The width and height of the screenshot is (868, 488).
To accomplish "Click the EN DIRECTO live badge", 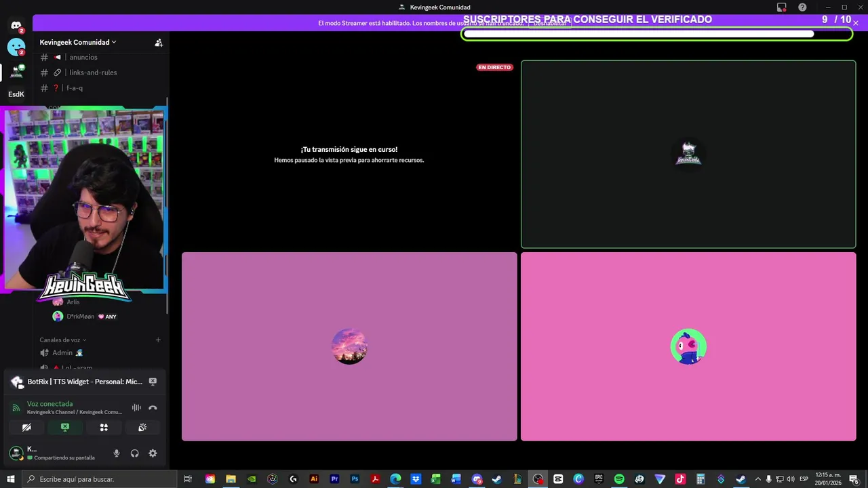I will tap(494, 67).
